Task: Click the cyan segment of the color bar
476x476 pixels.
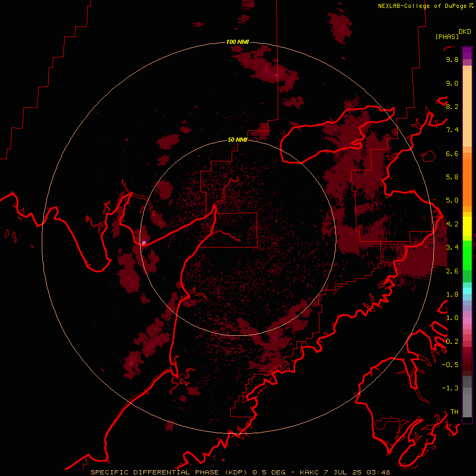Action: 467,290
